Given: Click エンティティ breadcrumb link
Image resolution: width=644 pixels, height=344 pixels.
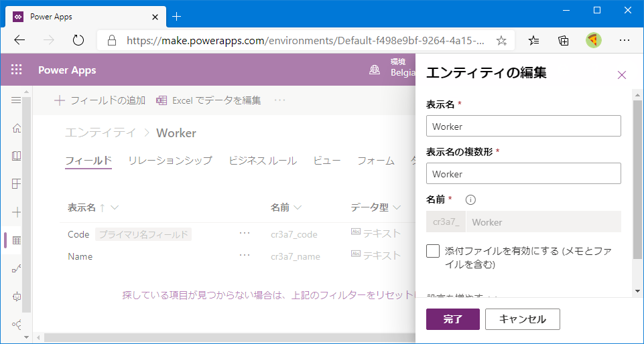Looking at the screenshot, I should click(101, 133).
